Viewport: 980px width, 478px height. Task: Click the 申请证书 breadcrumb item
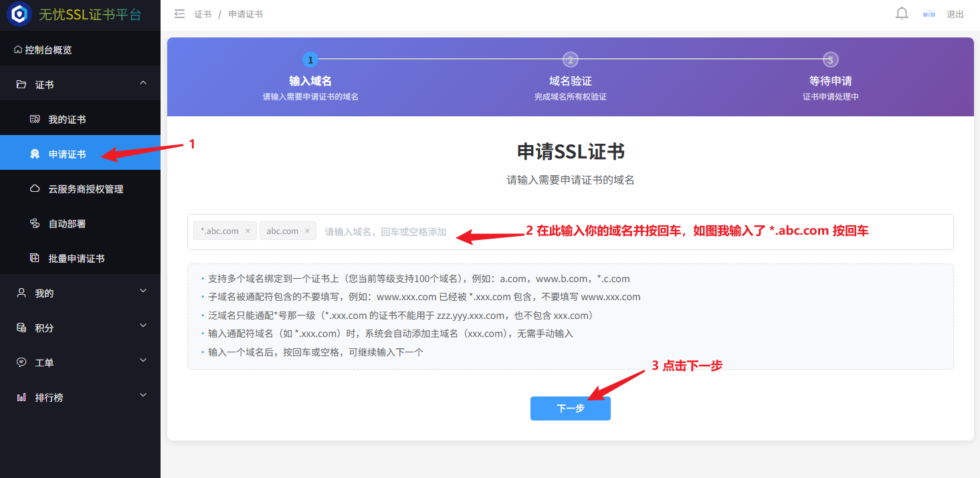click(246, 14)
